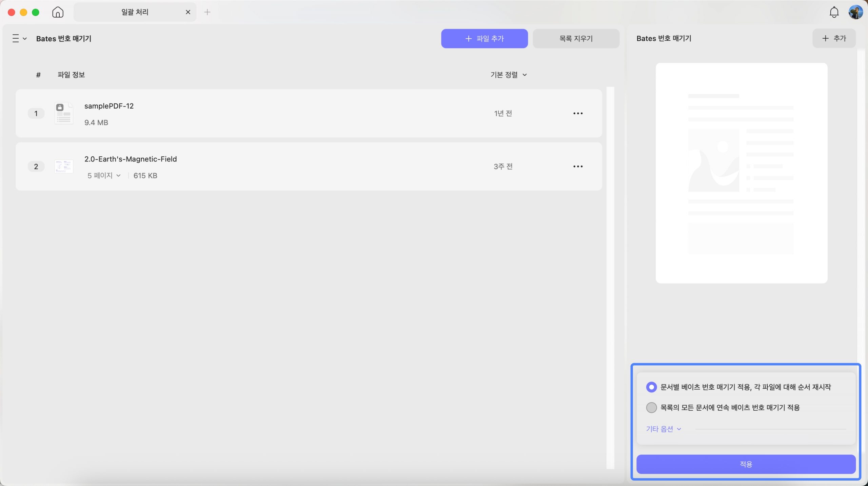Select samplePDF-12 file name
This screenshot has width=868, height=486.
coord(109,106)
